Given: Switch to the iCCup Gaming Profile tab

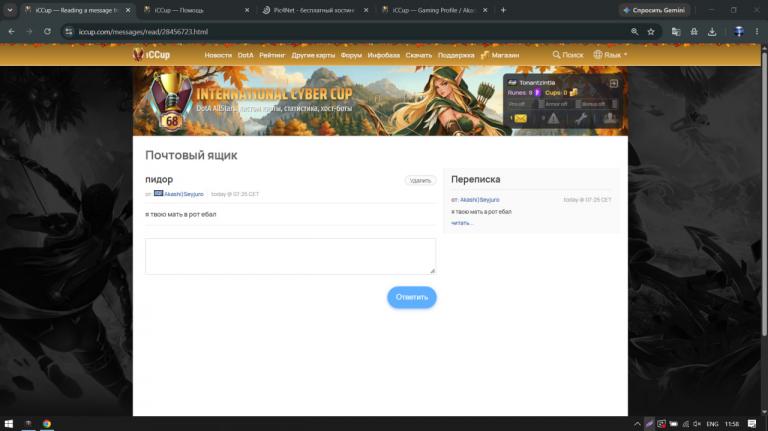Looking at the screenshot, I should (x=434, y=10).
